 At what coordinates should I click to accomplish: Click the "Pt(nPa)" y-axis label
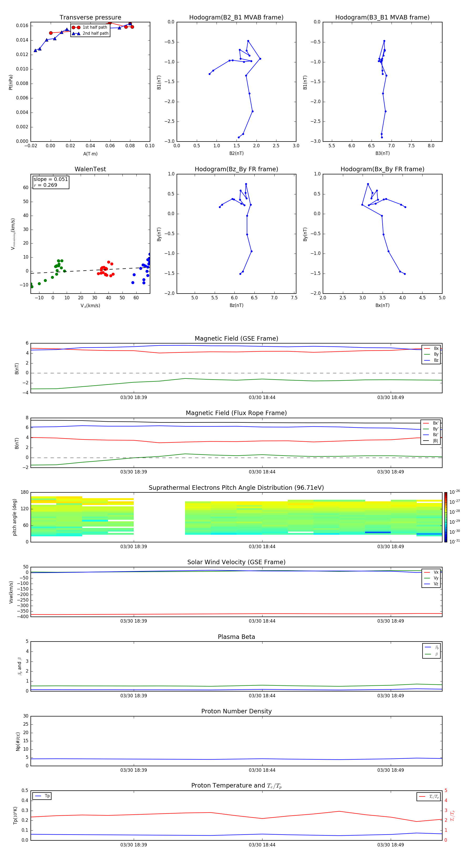(x=11, y=82)
